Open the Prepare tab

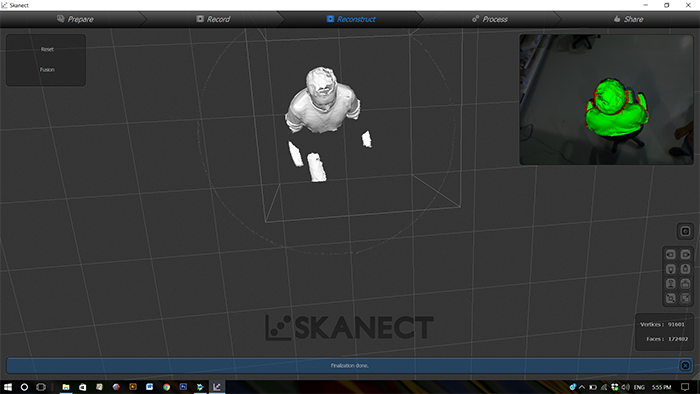point(75,19)
